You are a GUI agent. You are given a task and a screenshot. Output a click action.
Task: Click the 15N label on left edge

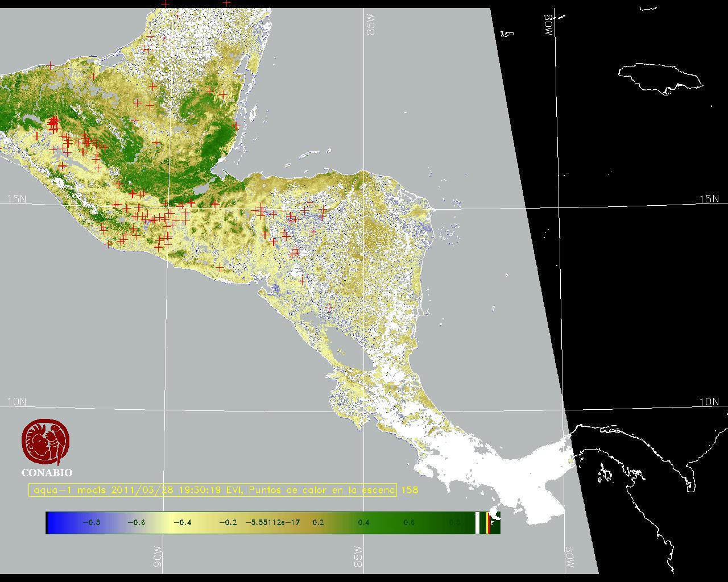(16, 199)
